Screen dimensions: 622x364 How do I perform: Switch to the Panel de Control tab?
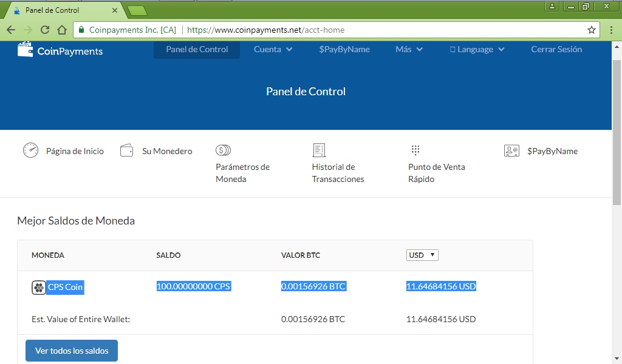coord(63,10)
